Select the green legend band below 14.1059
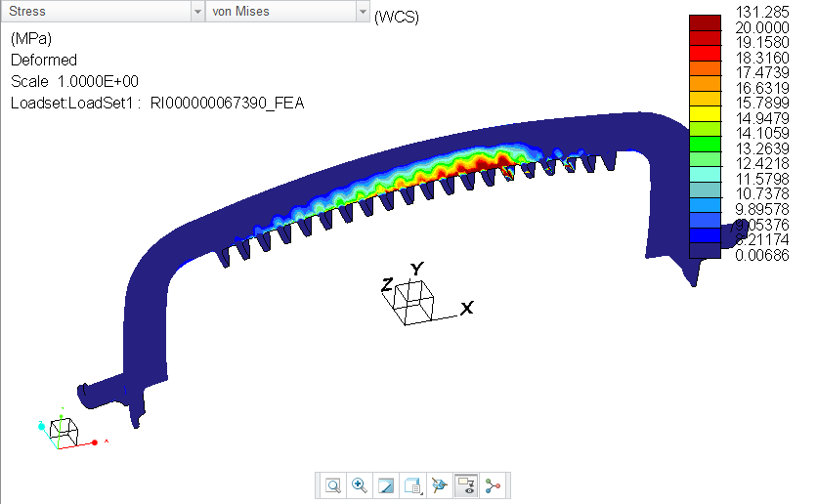Image resolution: width=817 pixels, height=504 pixels. (x=705, y=145)
